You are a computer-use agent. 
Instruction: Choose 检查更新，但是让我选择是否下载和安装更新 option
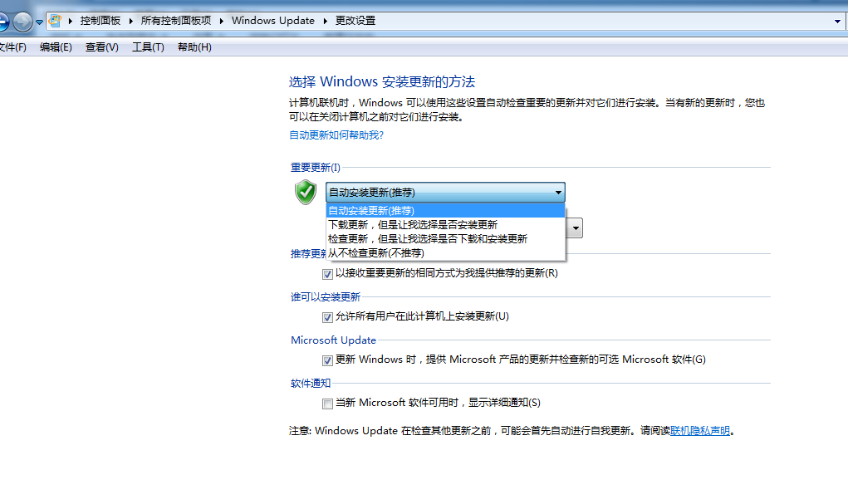point(446,238)
